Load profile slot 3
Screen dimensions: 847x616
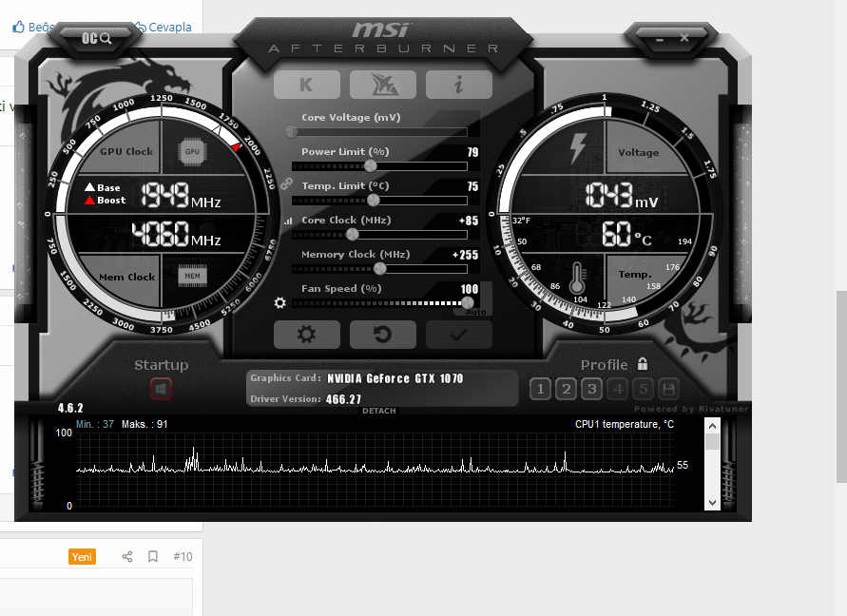click(592, 389)
